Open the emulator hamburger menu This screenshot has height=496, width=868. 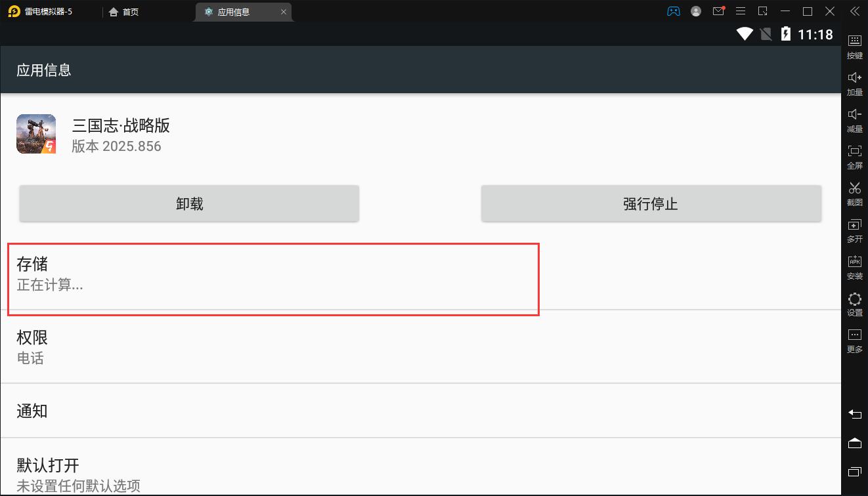pyautogui.click(x=741, y=11)
